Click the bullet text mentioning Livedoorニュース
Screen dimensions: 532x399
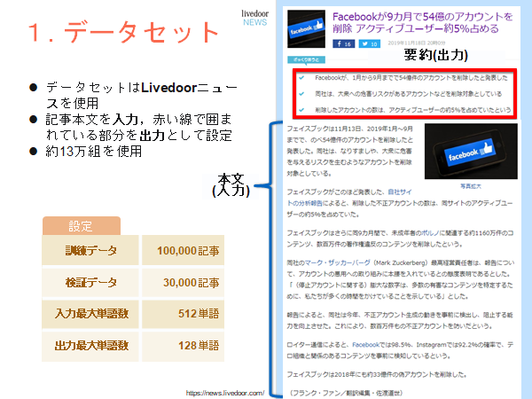[x=142, y=96]
